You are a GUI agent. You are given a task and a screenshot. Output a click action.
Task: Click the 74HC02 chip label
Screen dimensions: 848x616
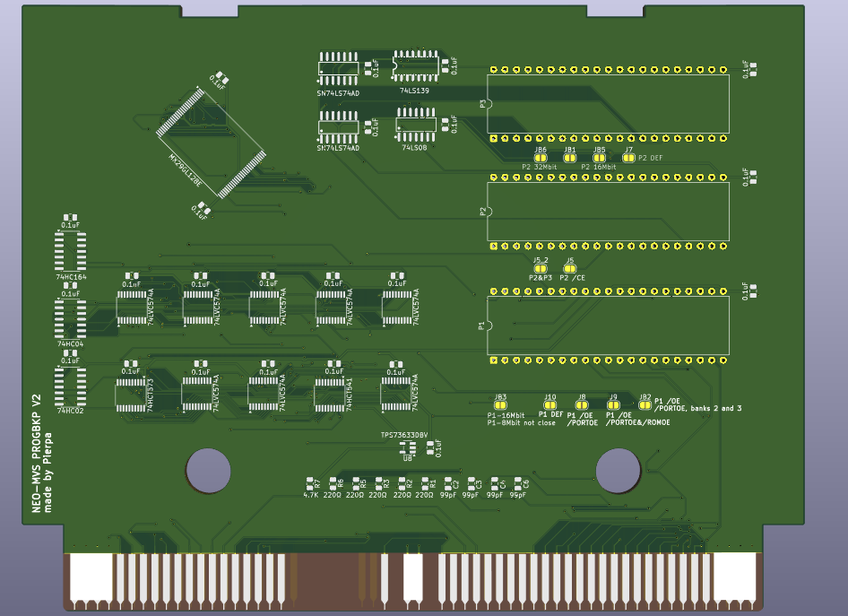coord(70,411)
